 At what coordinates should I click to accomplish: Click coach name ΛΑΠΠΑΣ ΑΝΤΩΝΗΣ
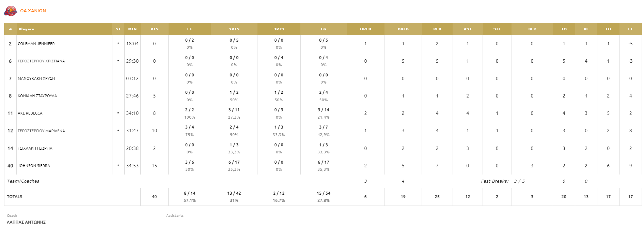tap(26, 222)
